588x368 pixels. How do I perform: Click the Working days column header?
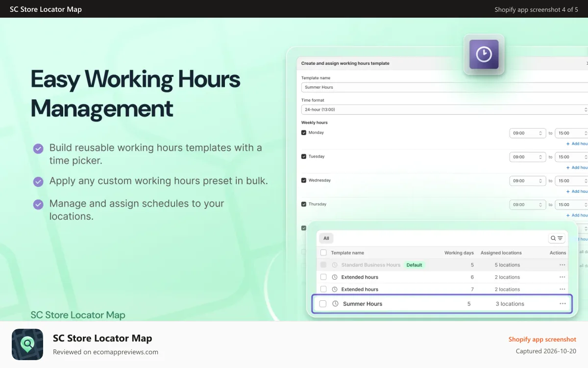[x=459, y=253]
